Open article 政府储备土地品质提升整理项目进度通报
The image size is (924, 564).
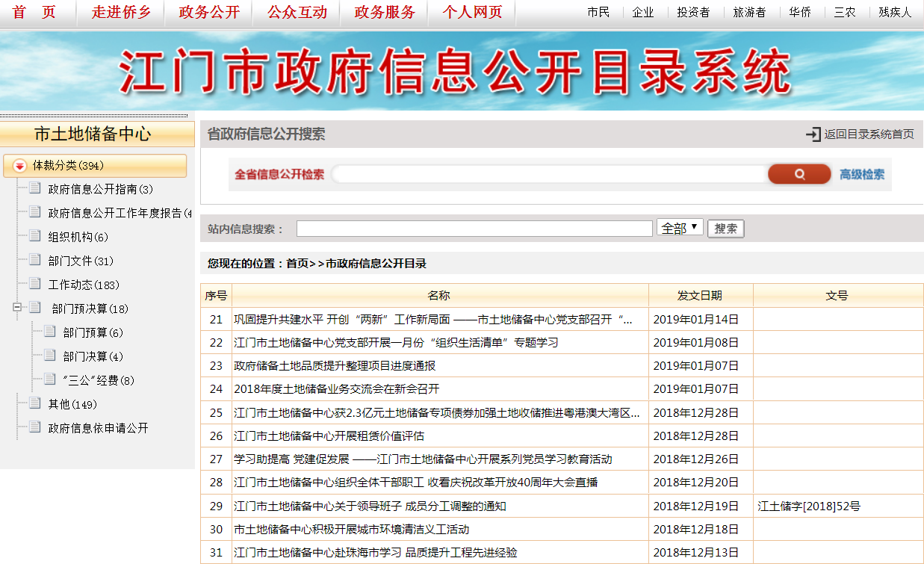click(x=335, y=365)
